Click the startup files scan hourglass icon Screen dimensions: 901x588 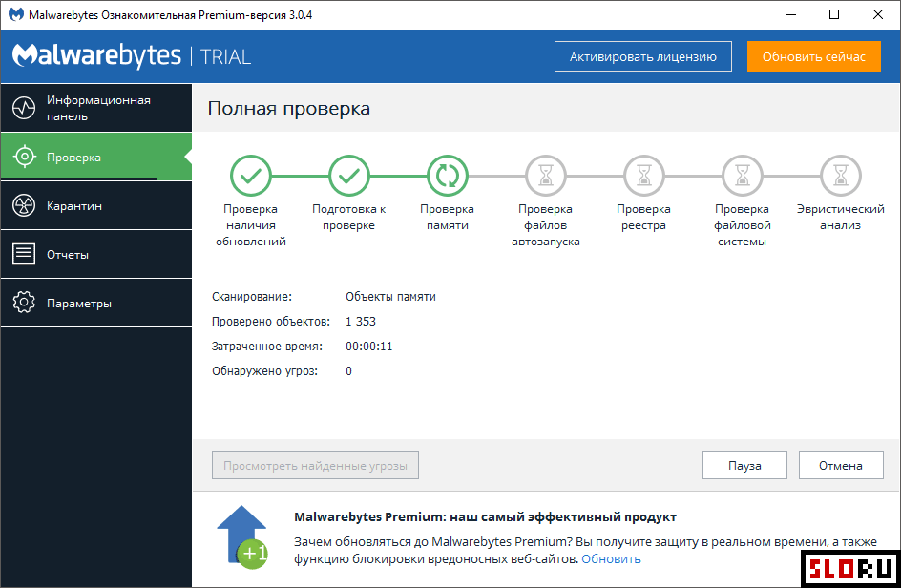coord(545,176)
